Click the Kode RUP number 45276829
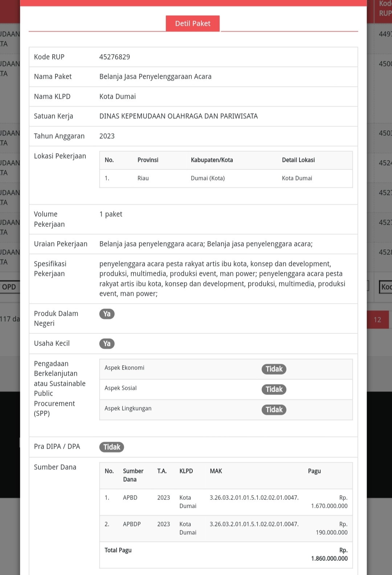 click(115, 57)
